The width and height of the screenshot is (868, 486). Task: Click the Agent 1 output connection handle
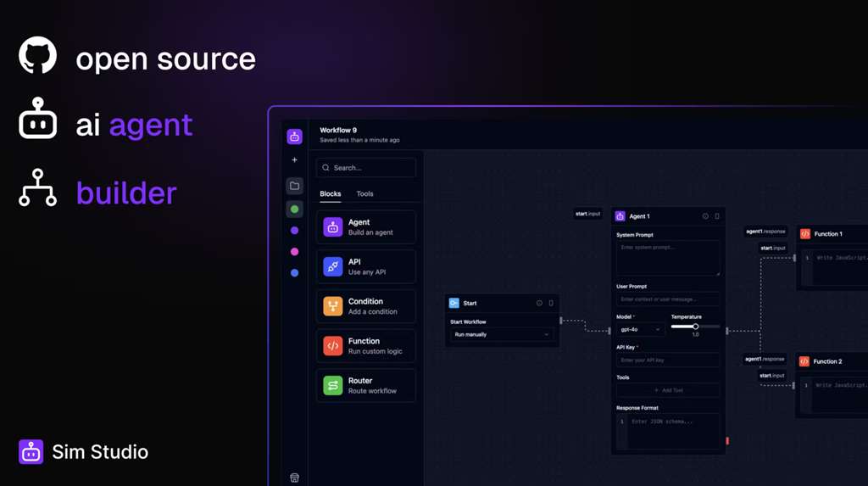[x=727, y=331]
